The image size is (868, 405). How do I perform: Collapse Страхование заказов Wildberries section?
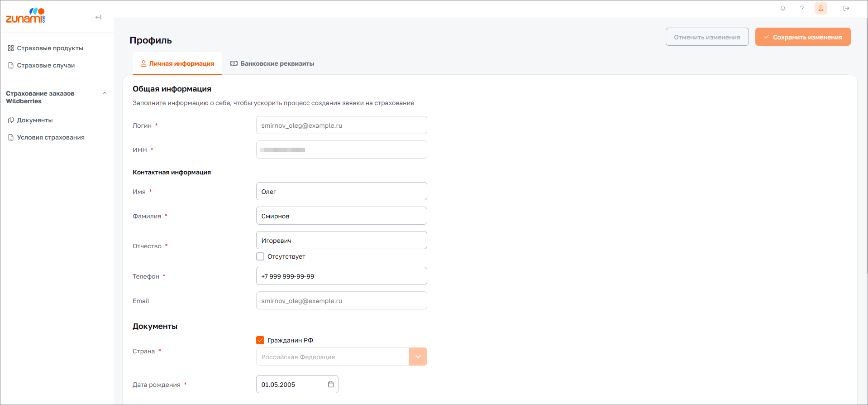point(105,93)
